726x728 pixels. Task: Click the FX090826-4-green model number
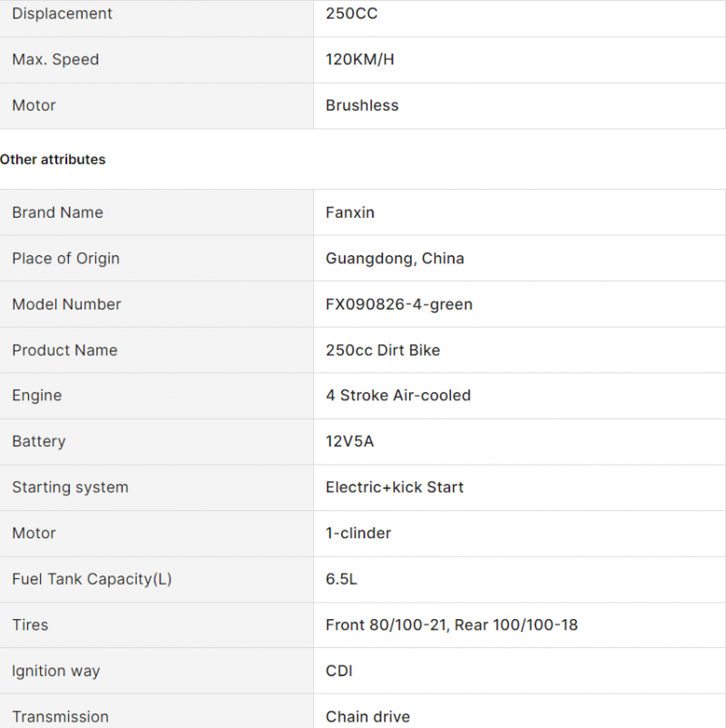point(398,304)
